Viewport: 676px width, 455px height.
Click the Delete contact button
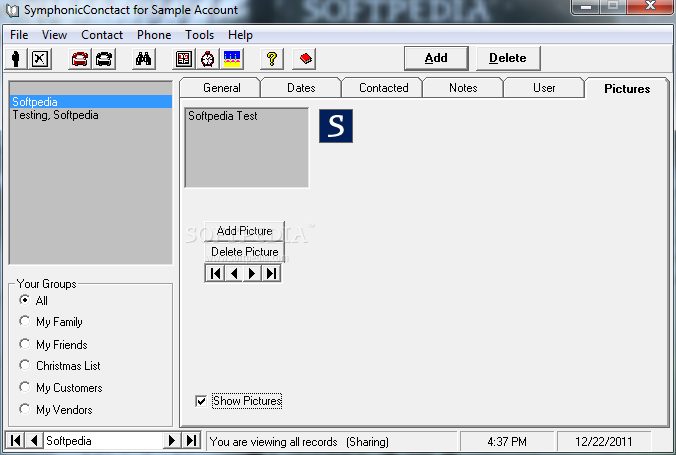point(508,58)
